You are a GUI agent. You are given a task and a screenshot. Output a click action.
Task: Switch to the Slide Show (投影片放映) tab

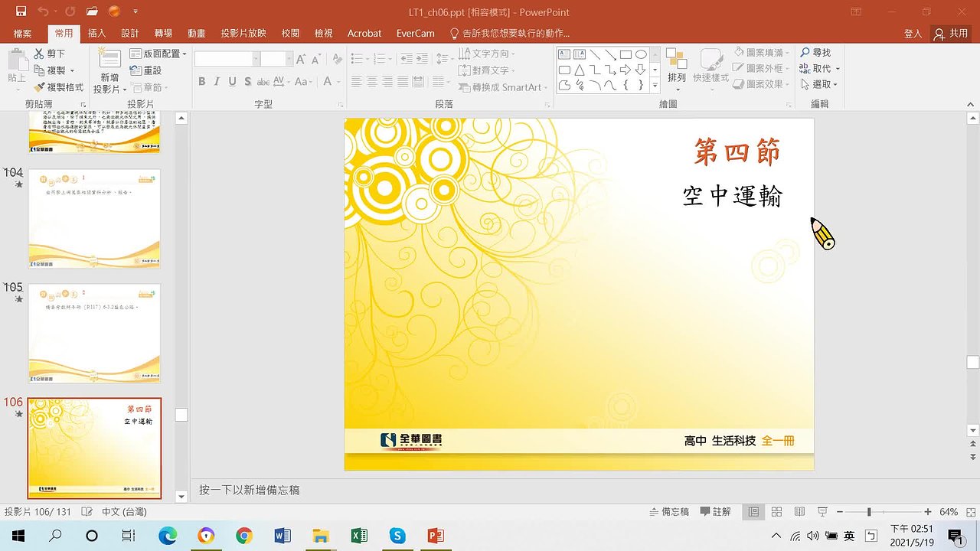pos(243,34)
